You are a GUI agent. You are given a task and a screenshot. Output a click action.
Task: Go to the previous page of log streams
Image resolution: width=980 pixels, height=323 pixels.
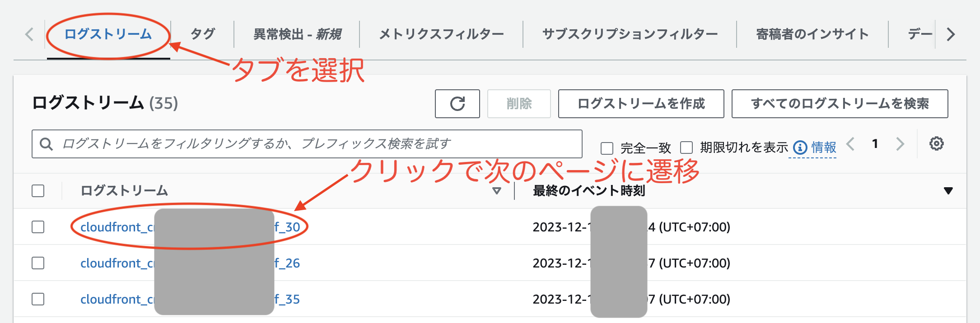point(851,144)
